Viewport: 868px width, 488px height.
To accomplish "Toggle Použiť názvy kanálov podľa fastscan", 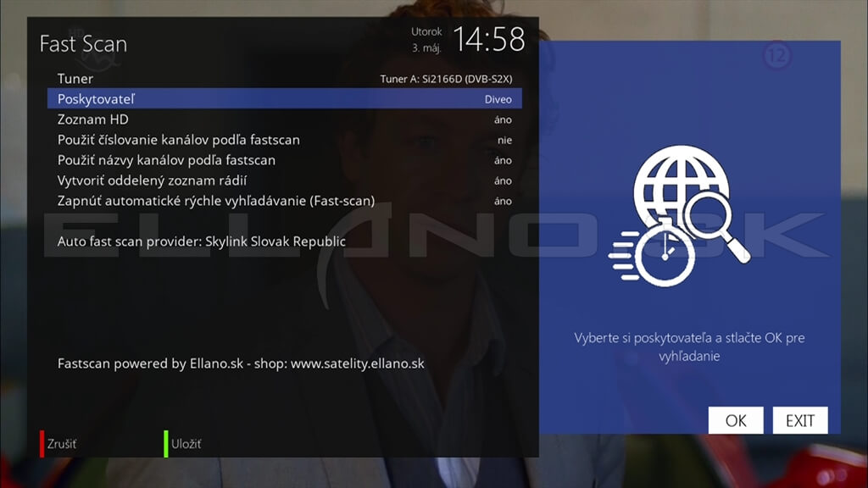I will 285,160.
